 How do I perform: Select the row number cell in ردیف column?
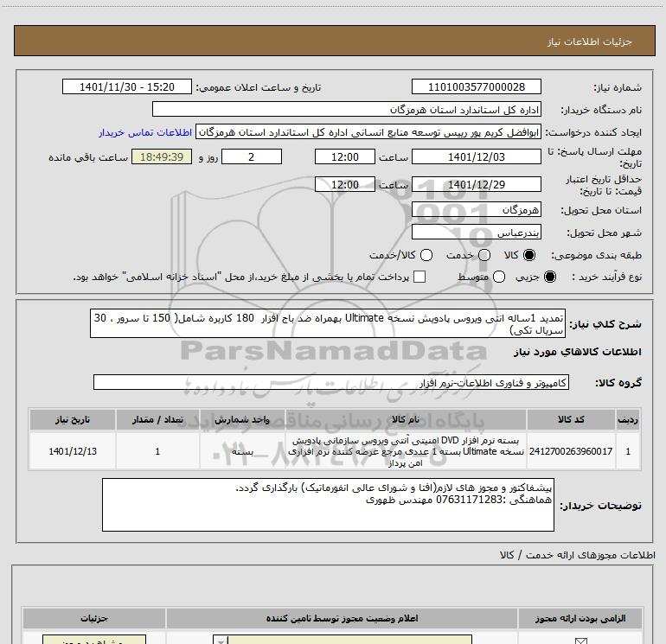[x=628, y=451]
